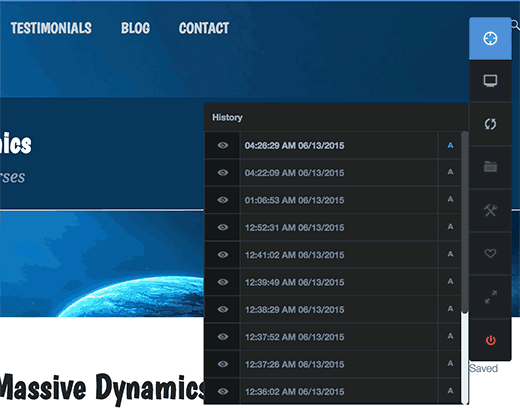Image resolution: width=520 pixels, height=413 pixels.
Task: Click the collapse arrows icon
Action: point(491,297)
